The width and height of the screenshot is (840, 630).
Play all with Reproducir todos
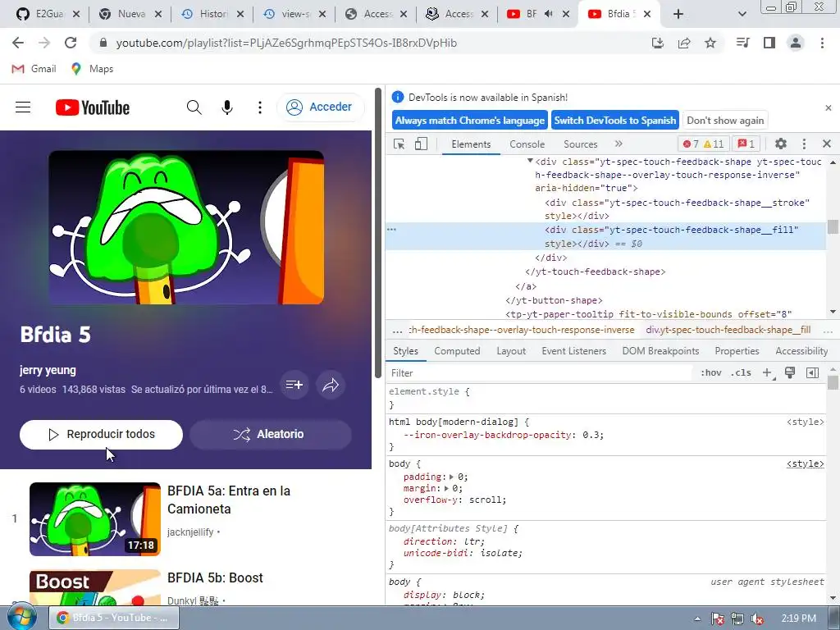(x=101, y=435)
